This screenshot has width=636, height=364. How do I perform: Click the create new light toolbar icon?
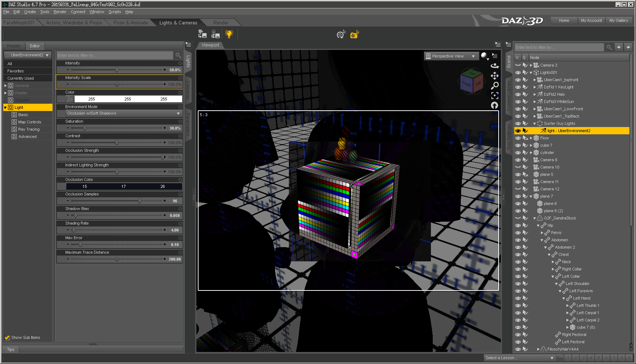(215, 34)
